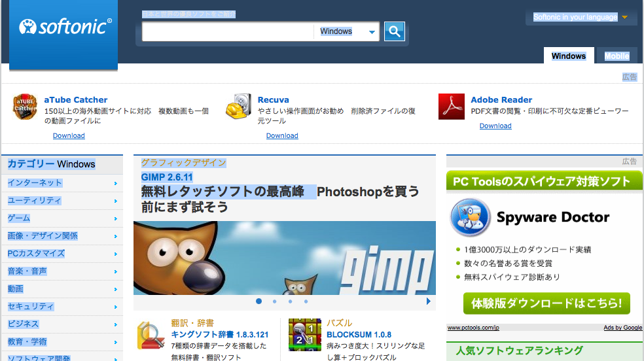Viewport: 644px width, 361px height.
Task: Click the パズル category label
Action: click(x=340, y=323)
